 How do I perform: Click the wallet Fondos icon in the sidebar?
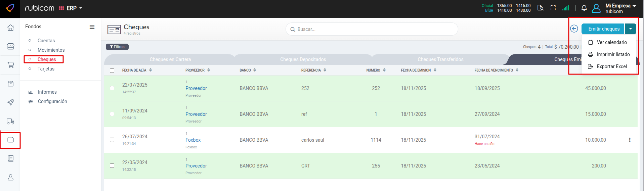tap(10, 140)
